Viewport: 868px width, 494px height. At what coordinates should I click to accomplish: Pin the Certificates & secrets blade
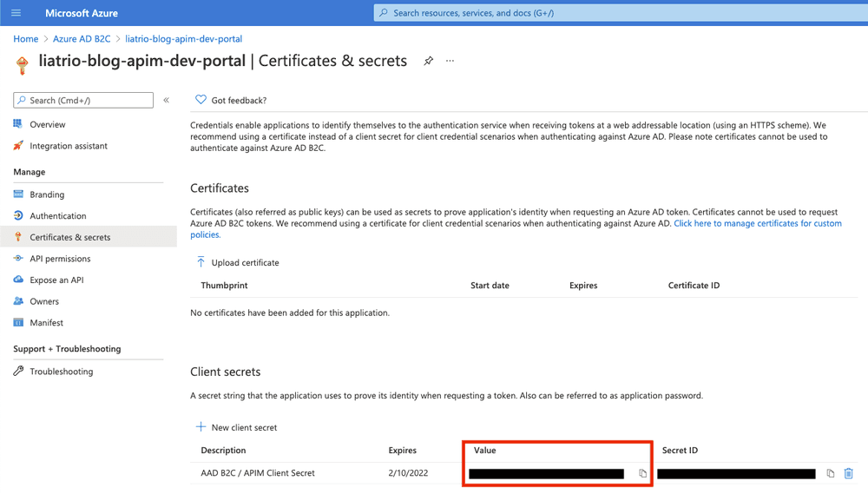pyautogui.click(x=429, y=61)
